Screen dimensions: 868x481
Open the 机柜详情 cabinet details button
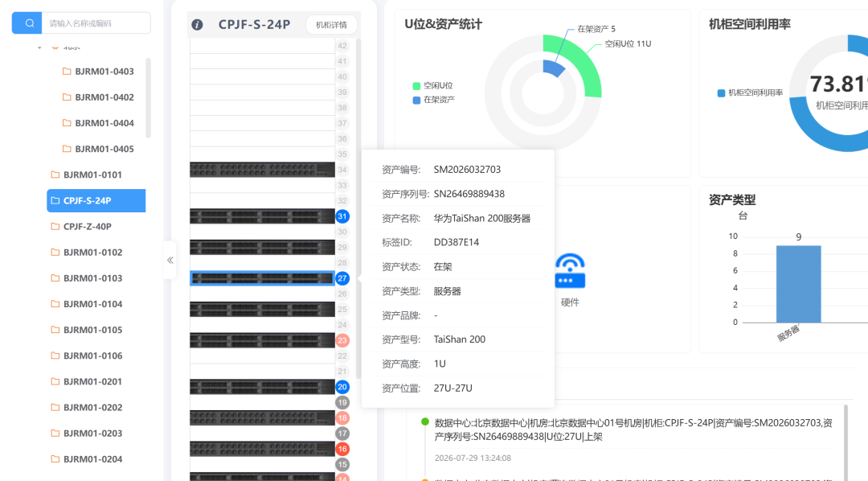point(331,25)
